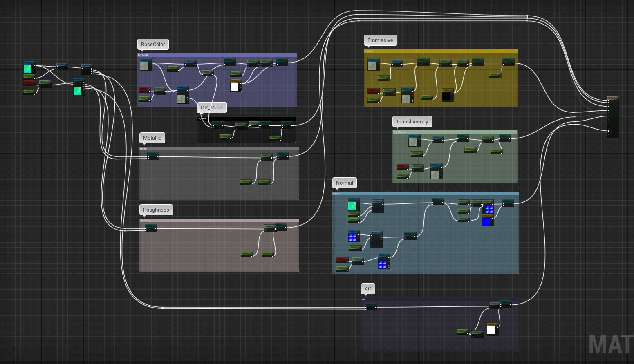The width and height of the screenshot is (634, 364).
Task: Click green texture preview inside Normal group
Action: [x=352, y=205]
